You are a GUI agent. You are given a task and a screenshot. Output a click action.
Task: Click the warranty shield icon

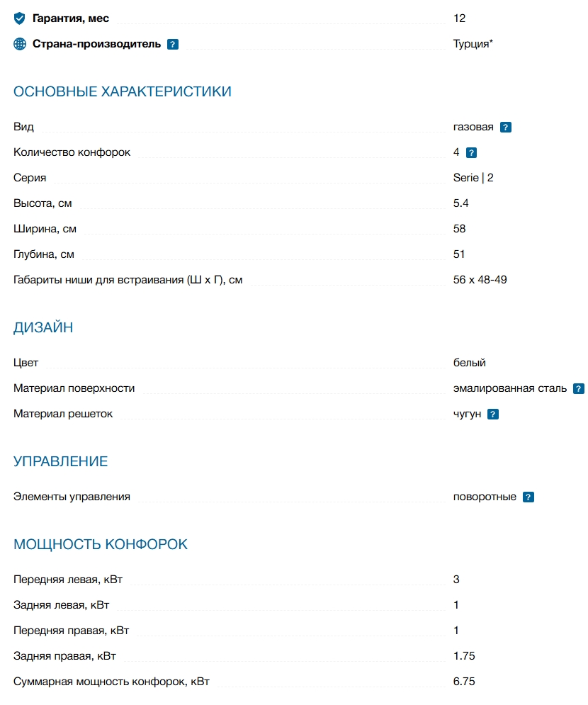point(20,18)
